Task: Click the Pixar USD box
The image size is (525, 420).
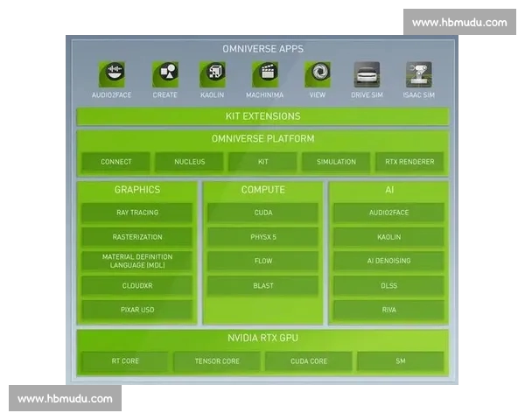Action: click(x=137, y=310)
